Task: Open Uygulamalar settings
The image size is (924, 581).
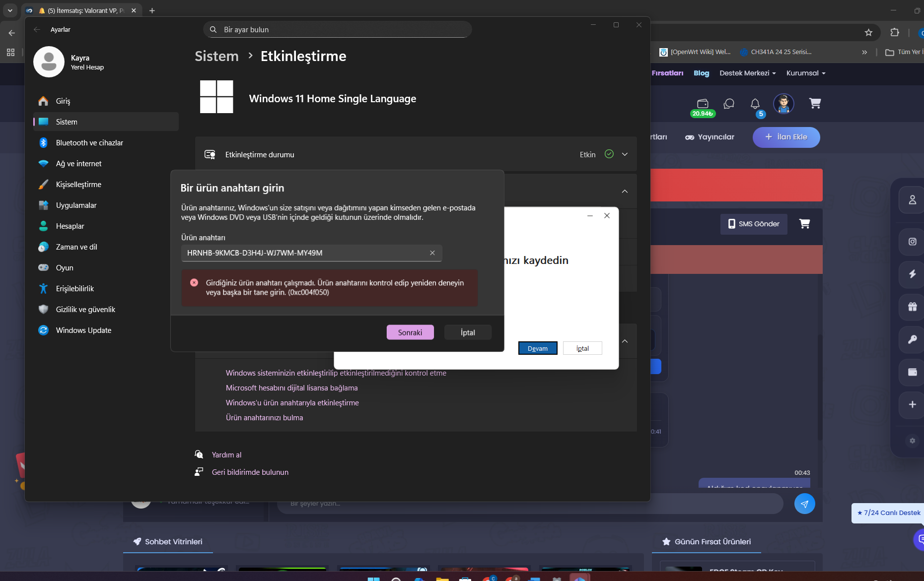Action: coord(106,205)
